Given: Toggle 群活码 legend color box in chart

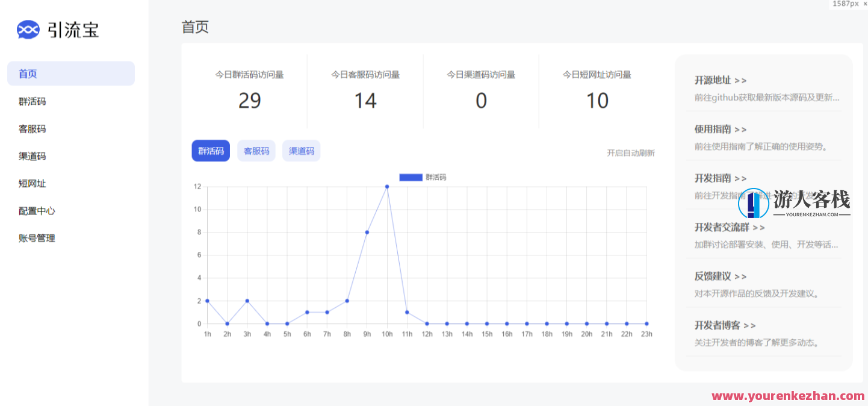Looking at the screenshot, I should point(411,177).
